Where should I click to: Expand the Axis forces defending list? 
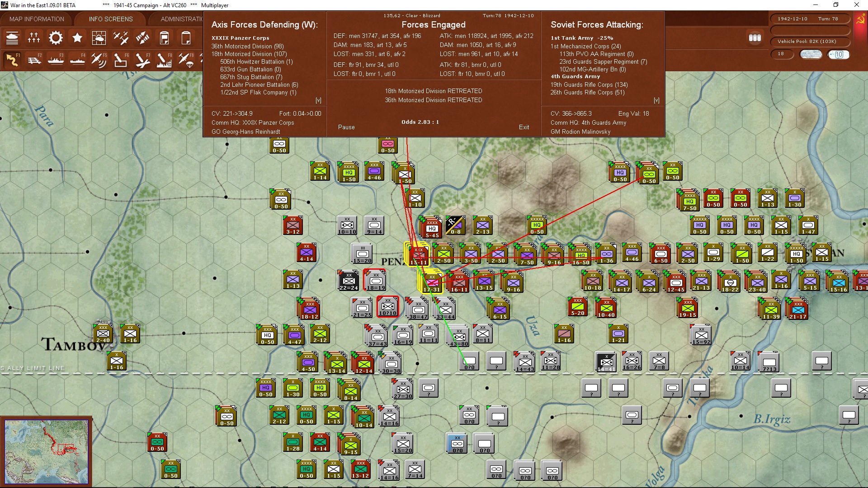318,100
